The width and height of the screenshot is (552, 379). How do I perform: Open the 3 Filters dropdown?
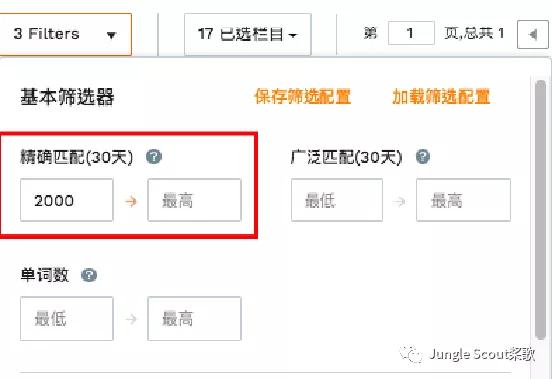(x=65, y=34)
